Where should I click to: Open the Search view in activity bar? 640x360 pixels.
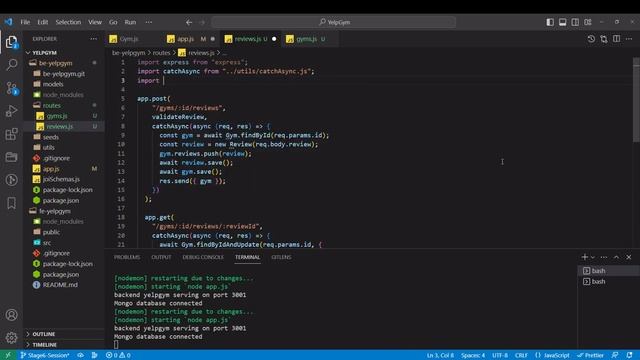[11, 64]
